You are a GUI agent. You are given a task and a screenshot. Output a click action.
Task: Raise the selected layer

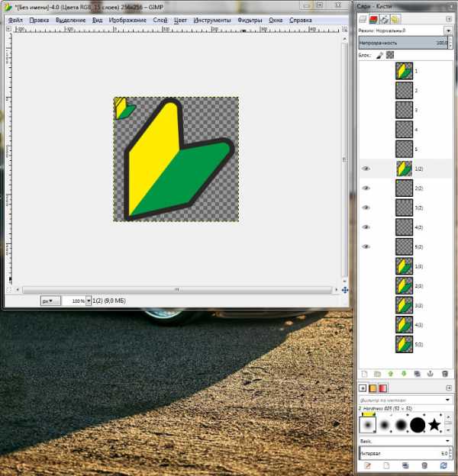coord(391,374)
